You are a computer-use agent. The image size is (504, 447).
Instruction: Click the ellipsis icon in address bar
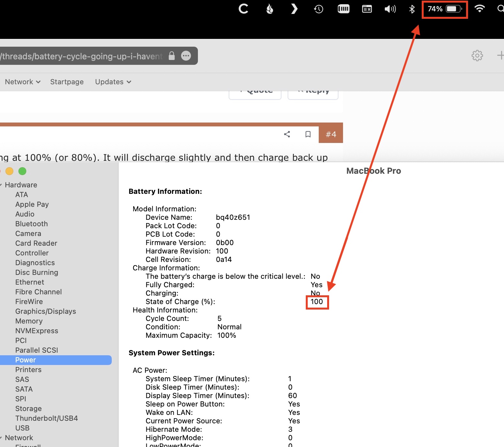pos(186,56)
